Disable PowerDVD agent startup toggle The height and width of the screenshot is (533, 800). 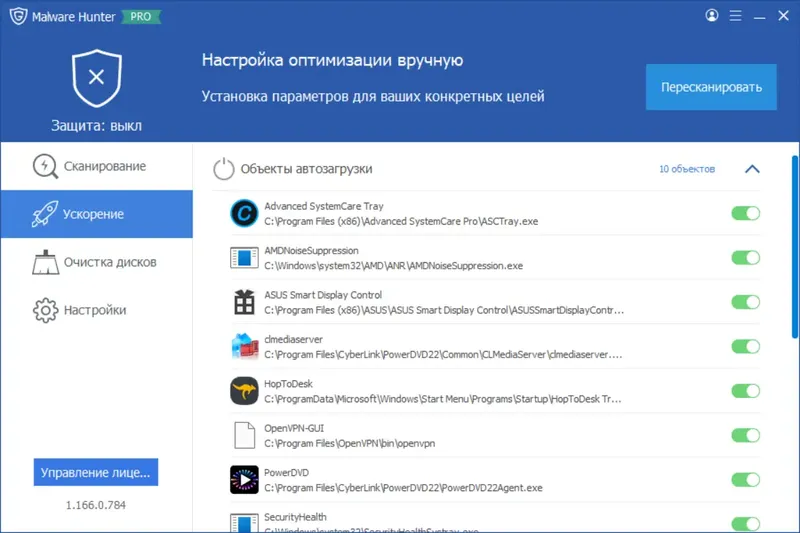(745, 479)
